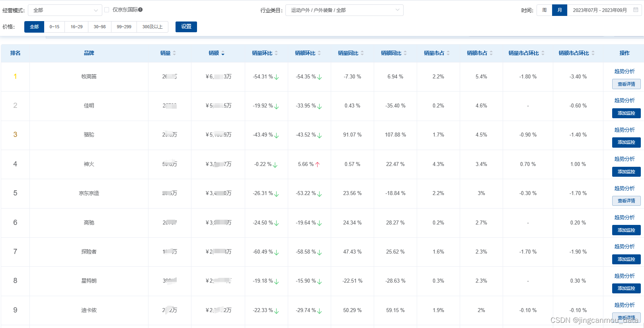Open 趋势分析 for 迪卡侬
This screenshot has height=328, width=644.
[x=624, y=305]
